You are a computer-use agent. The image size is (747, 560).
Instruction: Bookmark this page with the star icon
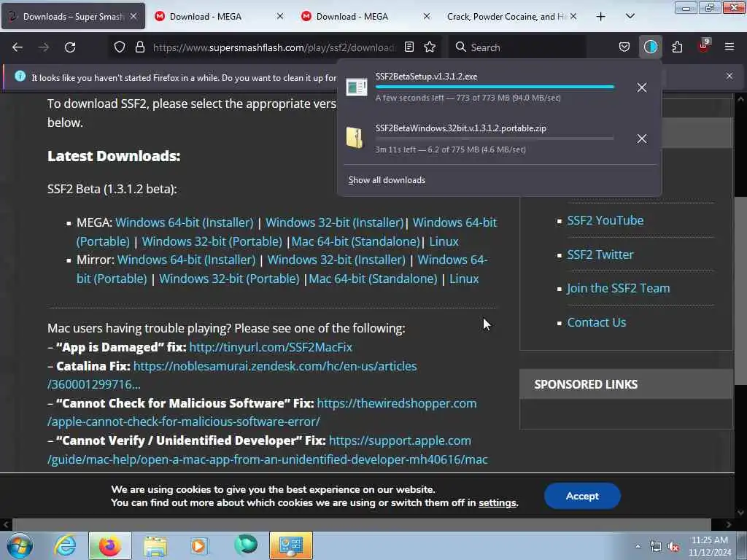tap(430, 47)
